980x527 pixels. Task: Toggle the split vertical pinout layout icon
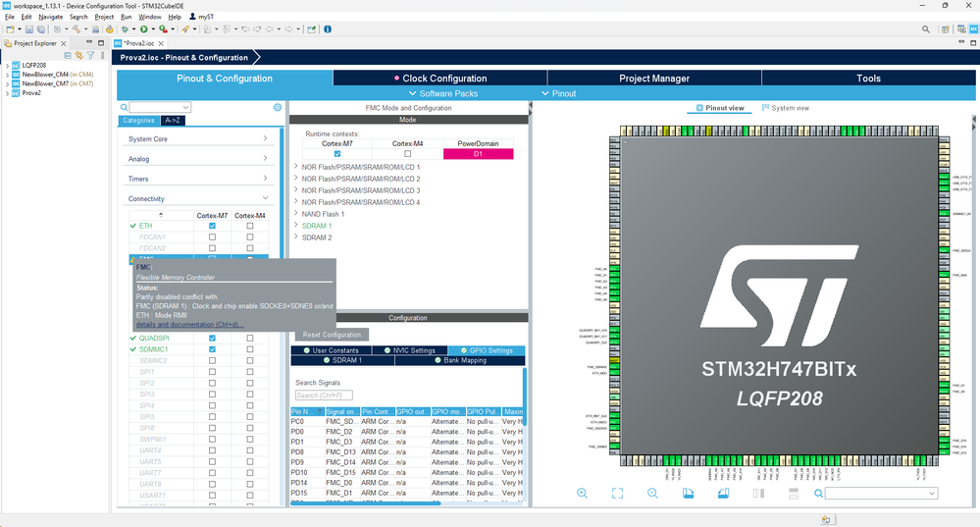point(758,494)
